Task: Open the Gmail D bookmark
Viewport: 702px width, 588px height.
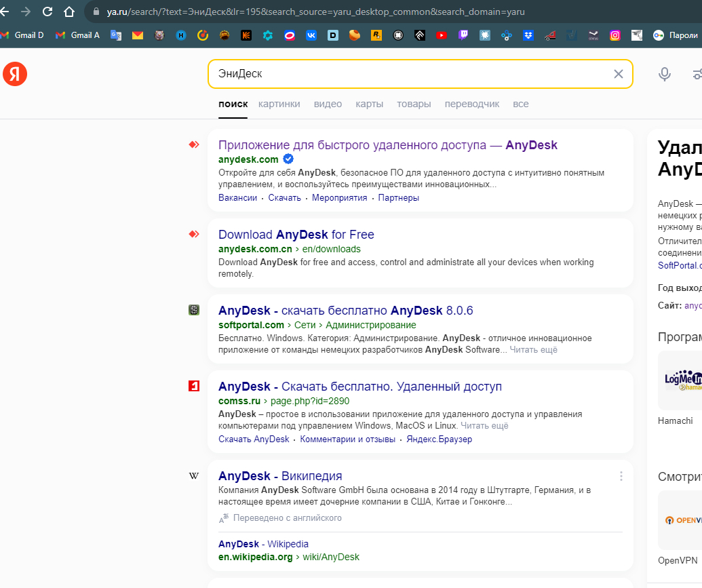Action: (22, 35)
